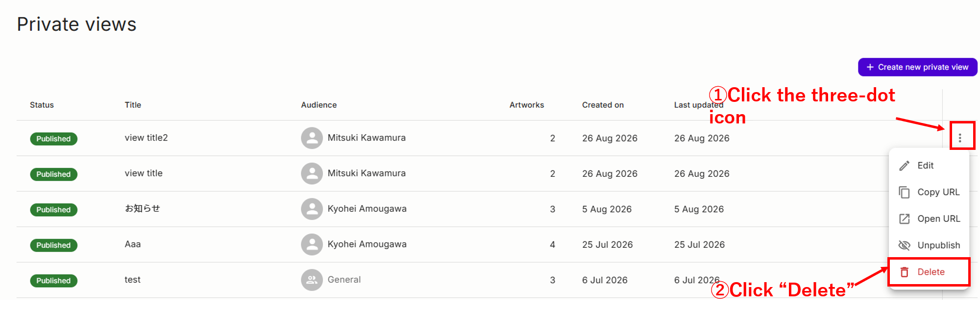Image resolution: width=980 pixels, height=313 pixels.
Task: Click the Open URL external-link icon
Action: click(x=904, y=218)
